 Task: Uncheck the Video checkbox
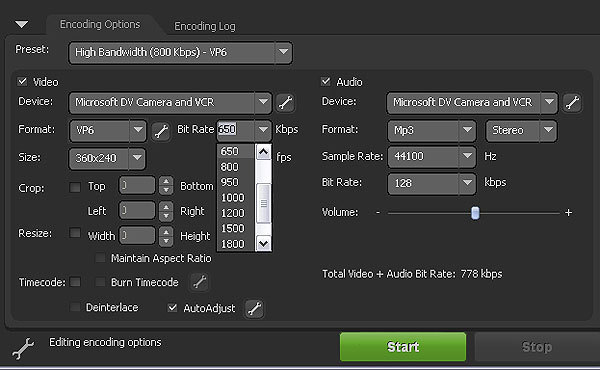[x=23, y=81]
